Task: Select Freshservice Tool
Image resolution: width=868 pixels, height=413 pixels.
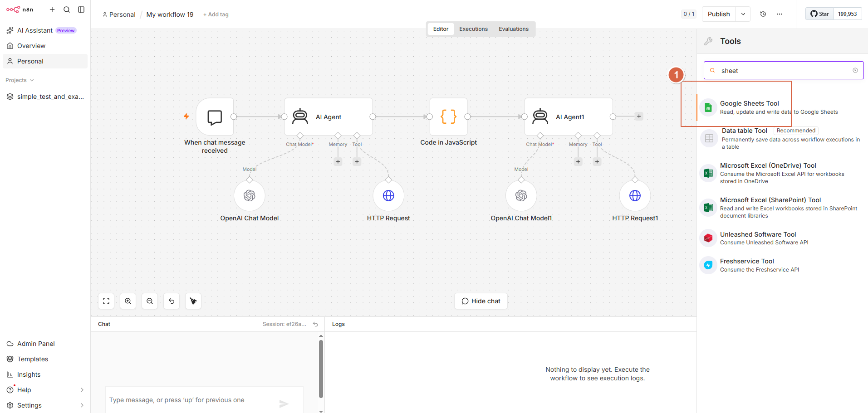Action: pyautogui.click(x=782, y=265)
